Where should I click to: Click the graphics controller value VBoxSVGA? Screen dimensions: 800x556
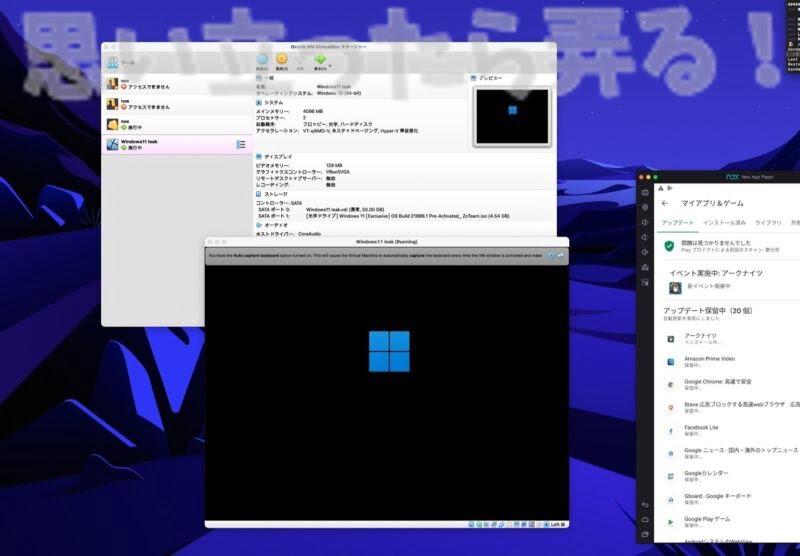(x=338, y=172)
